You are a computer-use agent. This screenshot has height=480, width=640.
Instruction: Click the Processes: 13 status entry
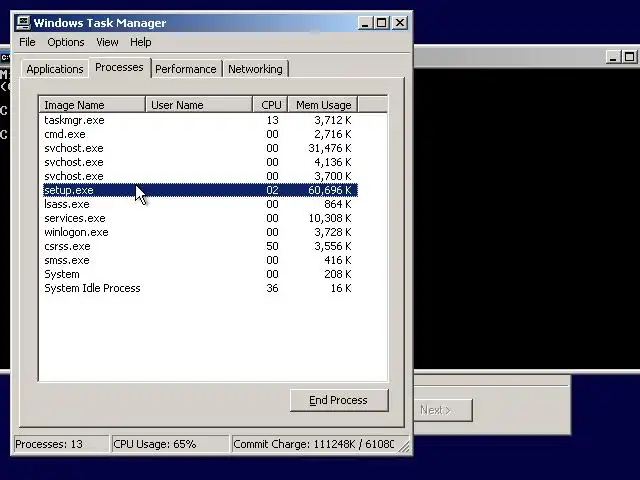61,444
